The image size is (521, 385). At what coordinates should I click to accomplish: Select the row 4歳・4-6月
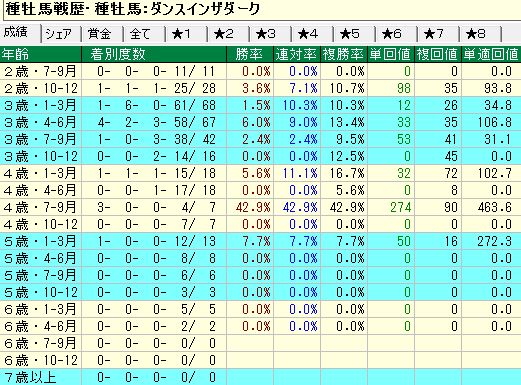(260, 190)
